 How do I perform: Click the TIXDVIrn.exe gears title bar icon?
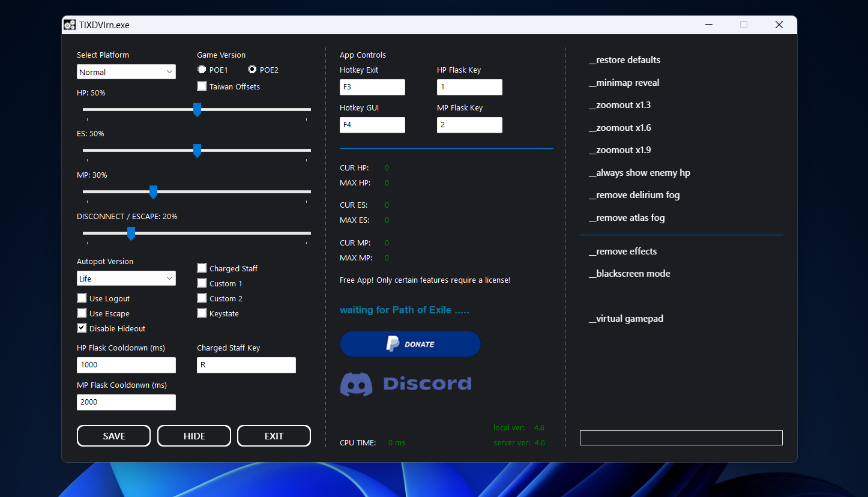pyautogui.click(x=70, y=25)
